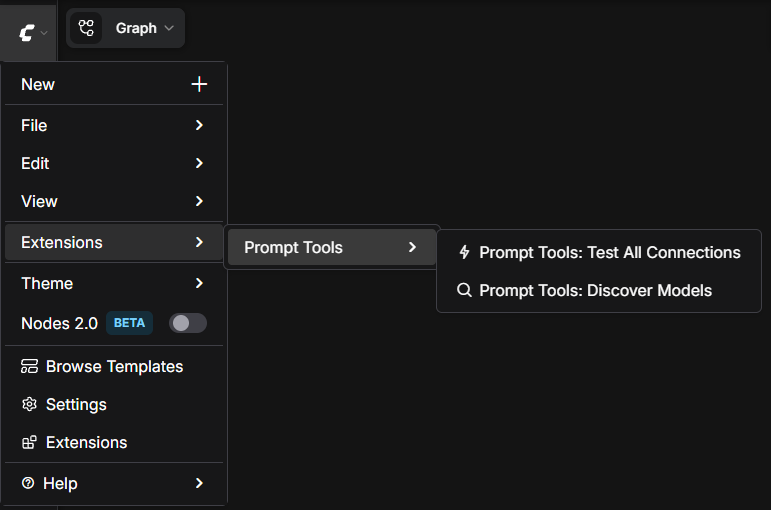Click the Nodes 2.0 label
Screen dimensions: 771x510
[x=59, y=324]
